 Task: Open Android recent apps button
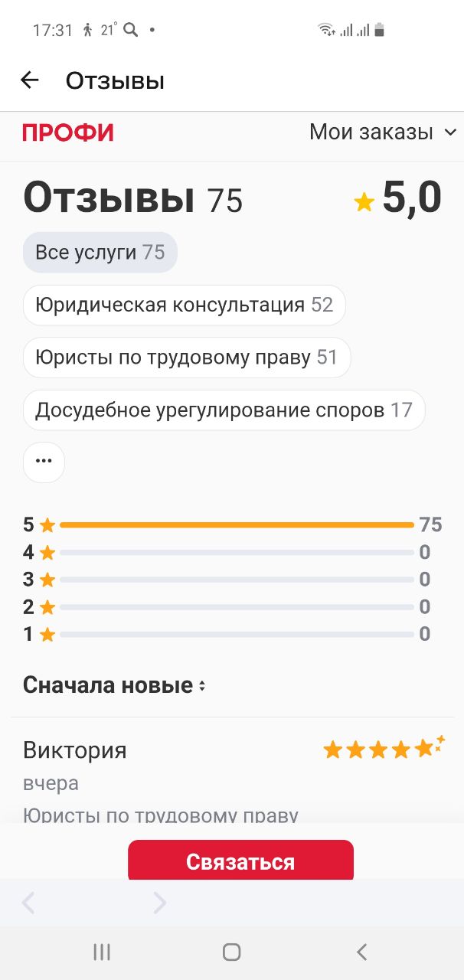point(101,952)
